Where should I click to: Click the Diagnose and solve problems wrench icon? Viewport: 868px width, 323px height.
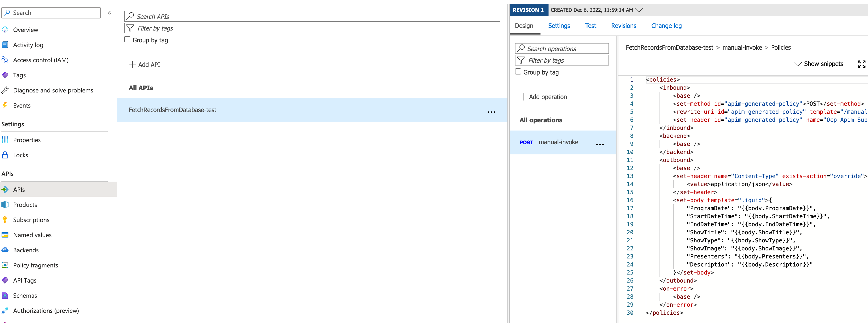(5, 90)
